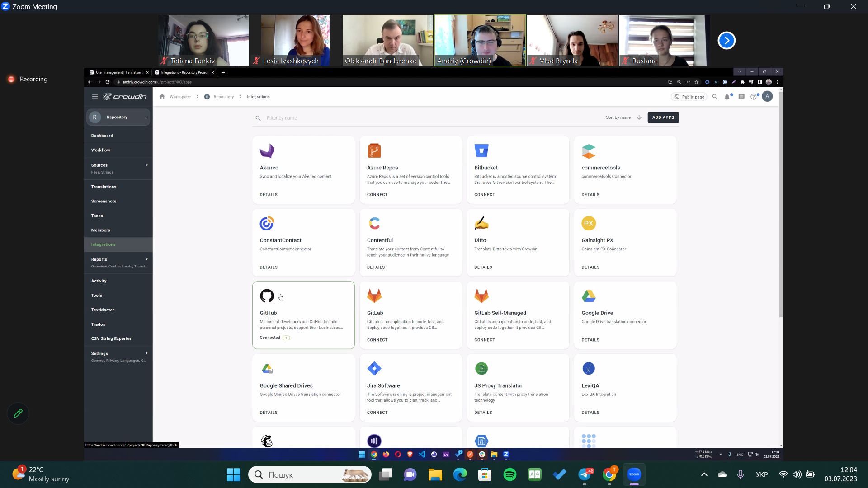Screen dimensions: 868x488
Task: Expand the Sources sidebar section
Action: [x=146, y=165]
